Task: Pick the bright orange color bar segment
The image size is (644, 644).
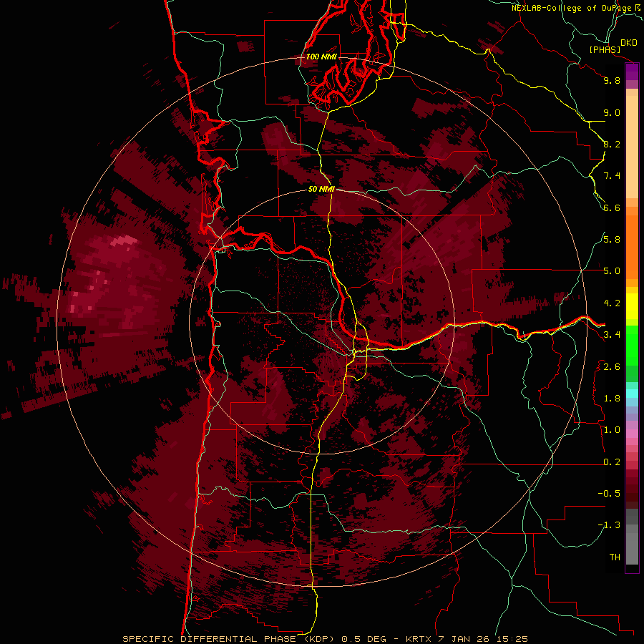Action: (x=632, y=247)
